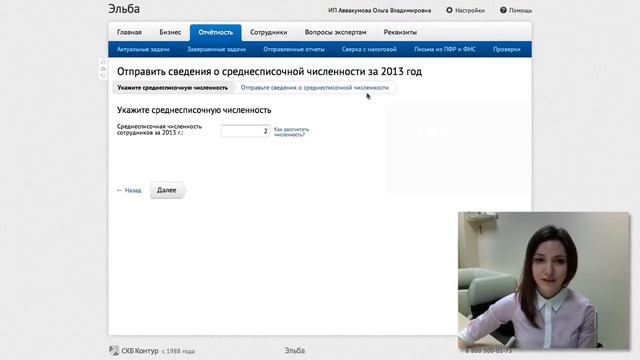Open the Настройки link
Image resolution: width=640 pixels, height=360 pixels.
470,10
